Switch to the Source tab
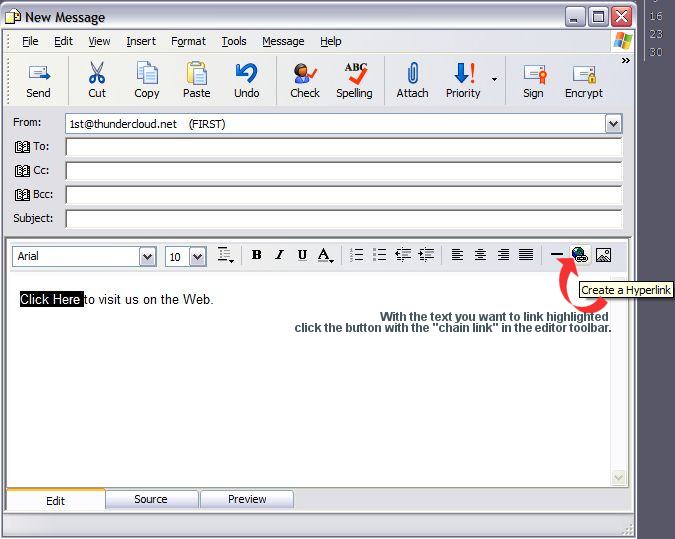The height and width of the screenshot is (539, 675). (x=151, y=499)
